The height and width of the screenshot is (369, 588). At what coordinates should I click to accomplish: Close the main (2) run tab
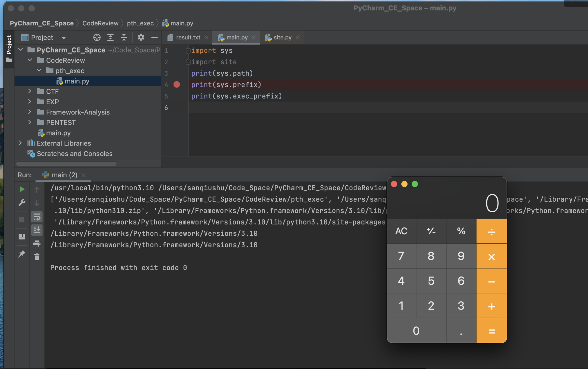83,175
